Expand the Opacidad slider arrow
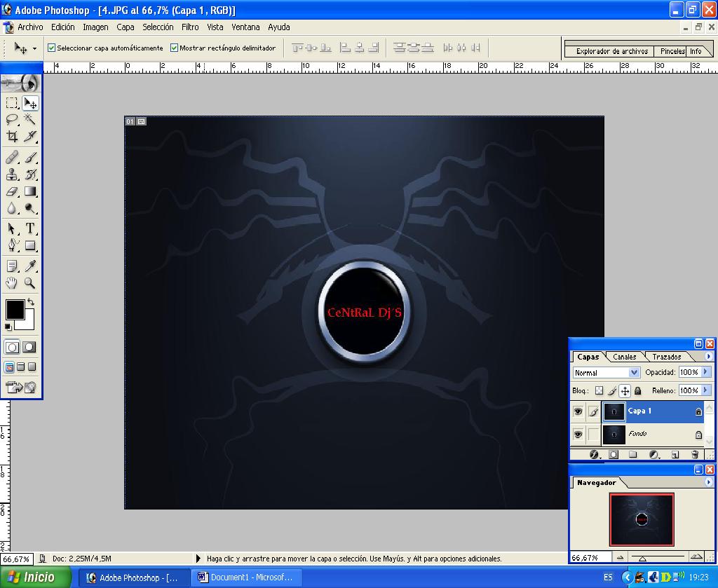Viewport: 718px width, 588px height. coord(705,373)
